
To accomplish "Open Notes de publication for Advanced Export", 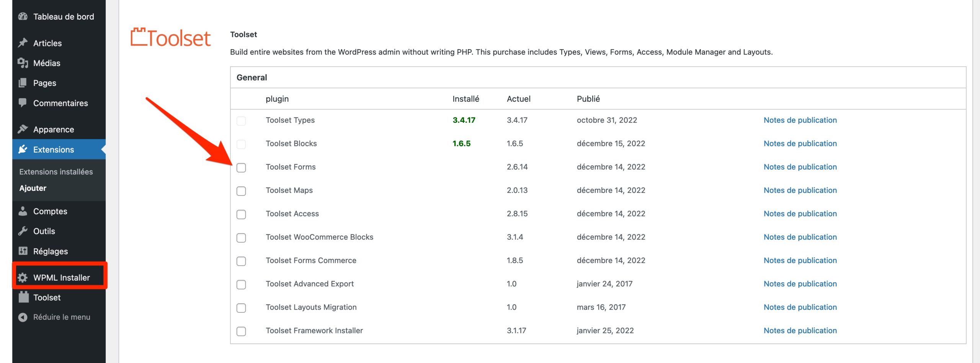I will coord(800,284).
